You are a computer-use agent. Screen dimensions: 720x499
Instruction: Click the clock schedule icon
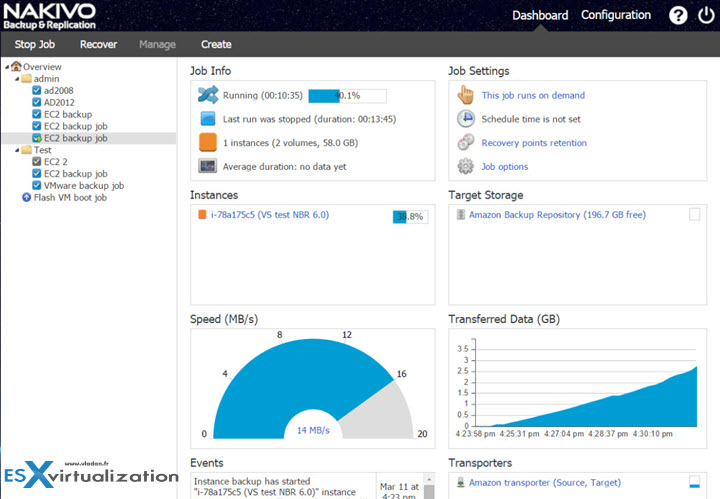click(466, 118)
